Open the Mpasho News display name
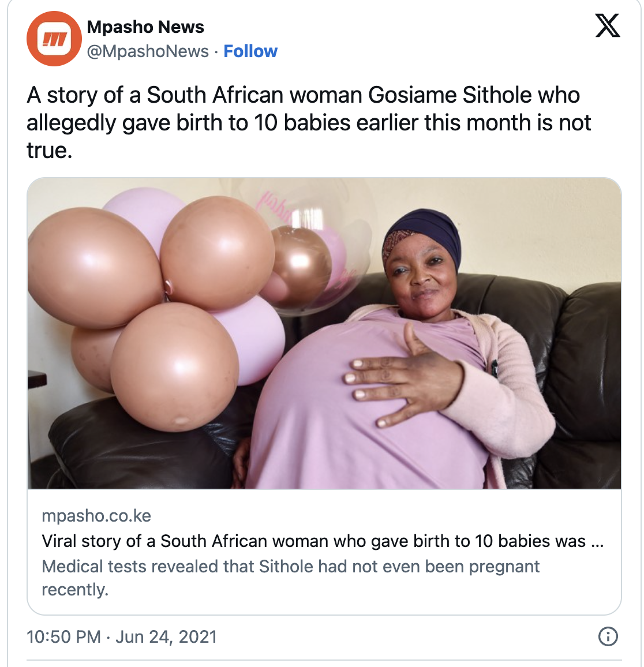Image resolution: width=644 pixels, height=667 pixels. [145, 27]
